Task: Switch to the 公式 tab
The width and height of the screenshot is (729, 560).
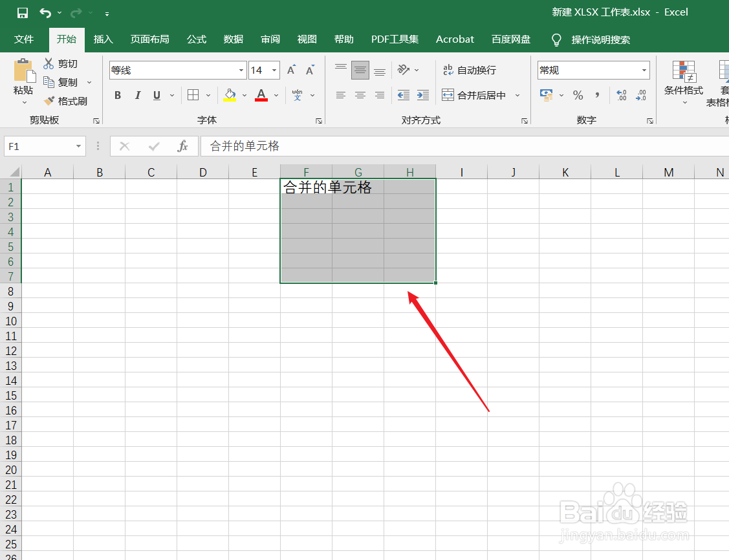Action: pos(197,39)
